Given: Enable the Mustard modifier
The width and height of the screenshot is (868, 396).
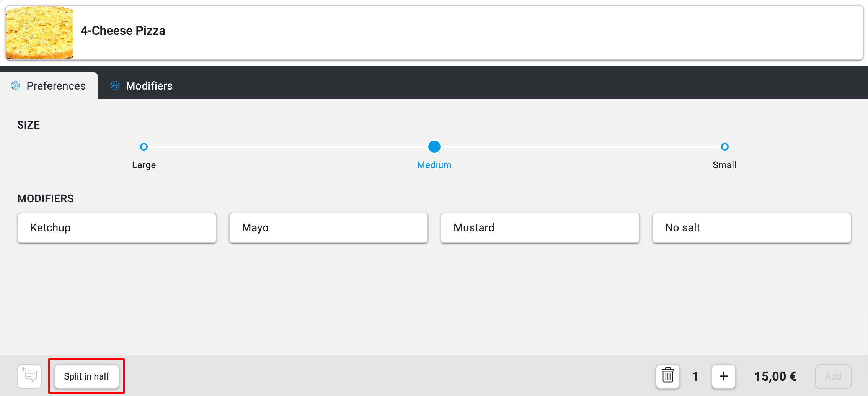Looking at the screenshot, I should pyautogui.click(x=540, y=228).
